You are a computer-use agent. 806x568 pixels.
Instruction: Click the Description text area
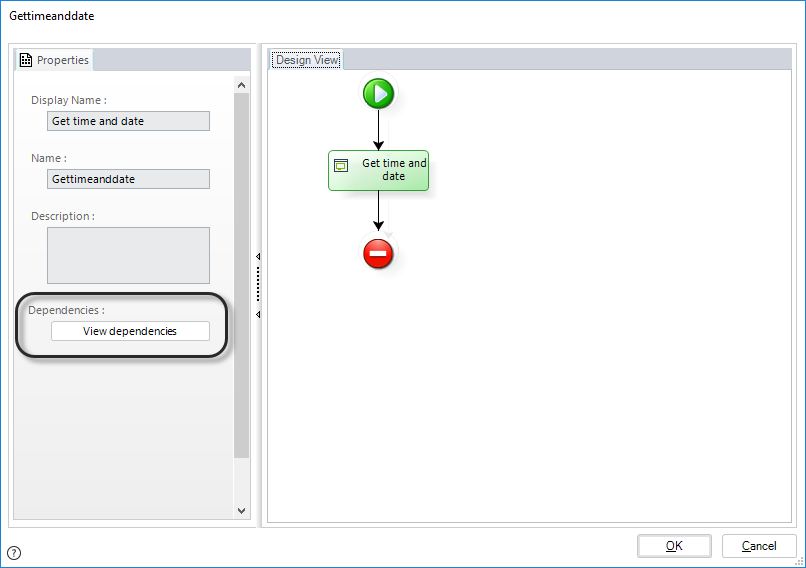(129, 255)
